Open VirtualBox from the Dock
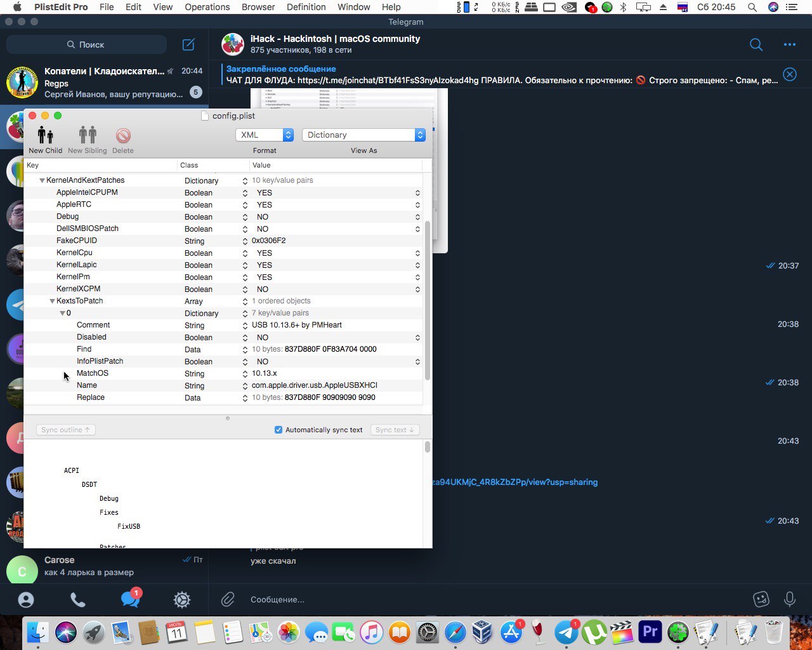Screen dimensions: 812x650 point(483,632)
